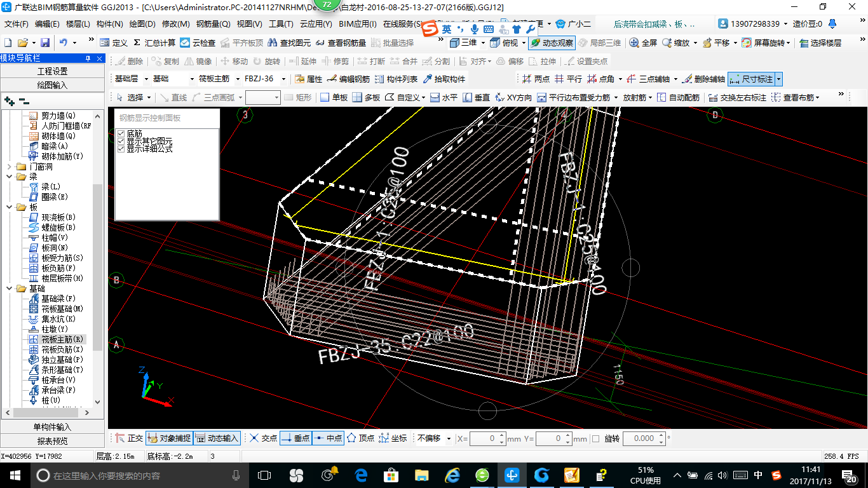Screen dimensions: 868x488
Task: Open 属性 properties panel
Action: point(309,79)
